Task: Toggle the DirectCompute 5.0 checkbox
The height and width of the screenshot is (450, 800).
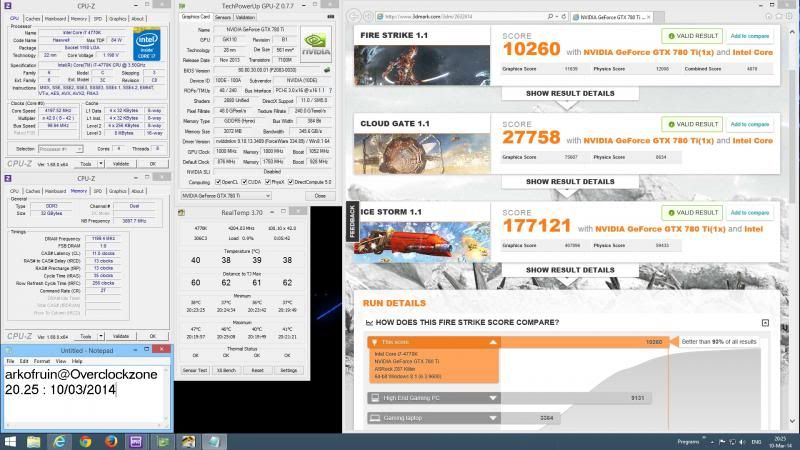Action: tap(291, 182)
